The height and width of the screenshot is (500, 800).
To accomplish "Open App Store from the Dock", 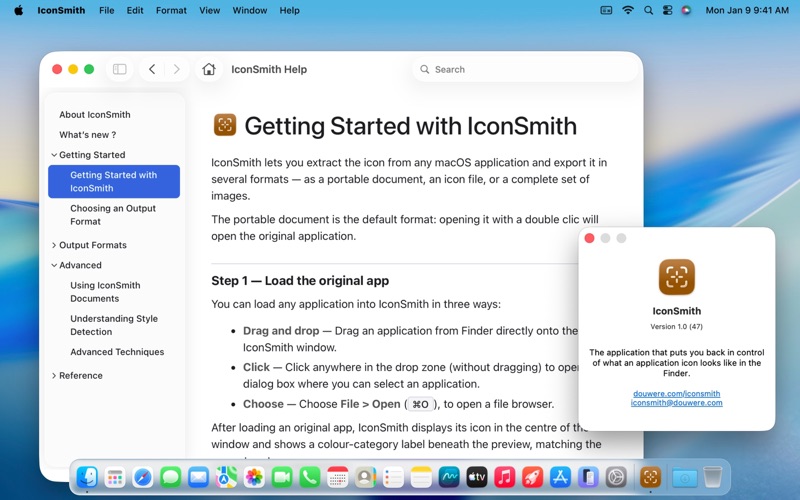I will point(560,478).
